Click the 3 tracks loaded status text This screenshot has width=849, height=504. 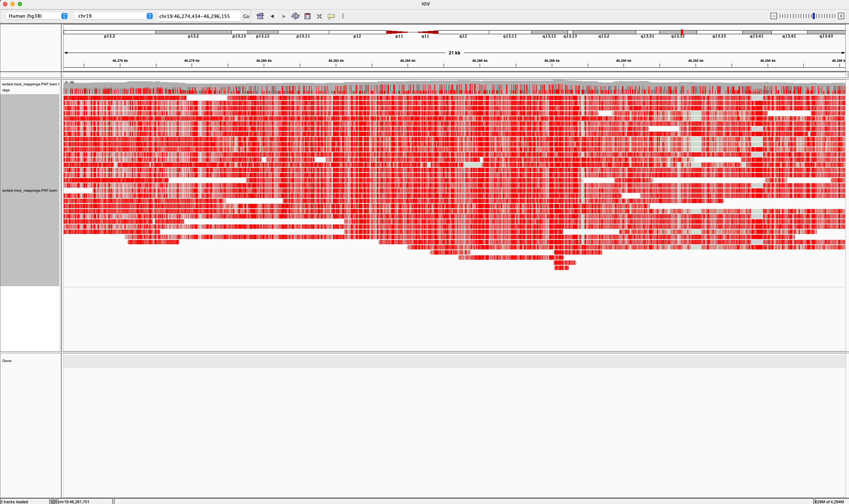[15, 501]
